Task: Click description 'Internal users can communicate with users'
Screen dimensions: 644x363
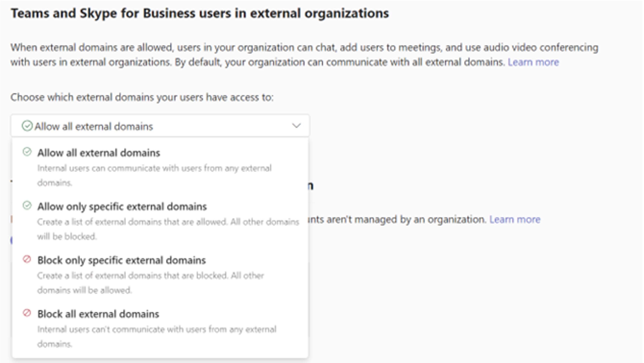Action: click(154, 168)
